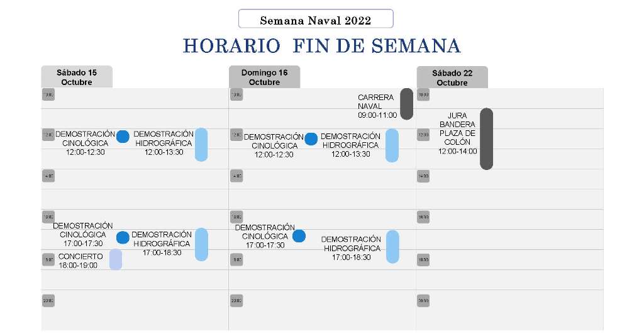Image resolution: width=644 pixels, height=333 pixels.
Task: Switch to the "Domingo 16 Octubre" tab
Action: [264, 77]
